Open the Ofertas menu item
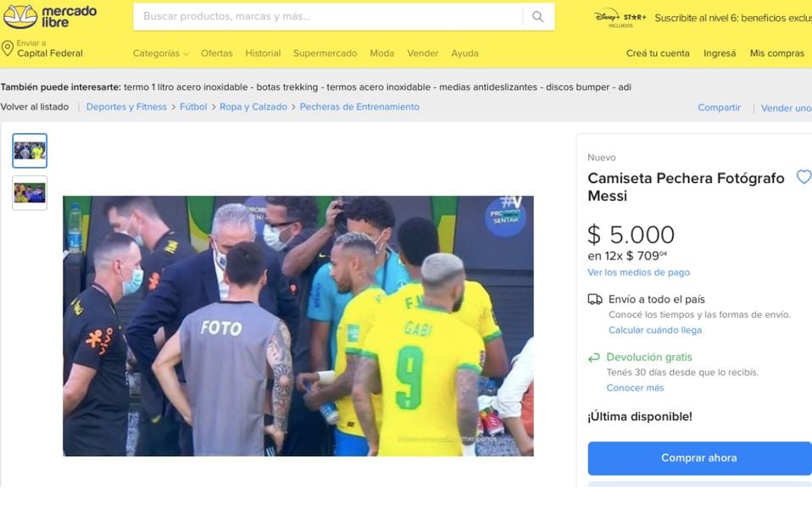 216,53
